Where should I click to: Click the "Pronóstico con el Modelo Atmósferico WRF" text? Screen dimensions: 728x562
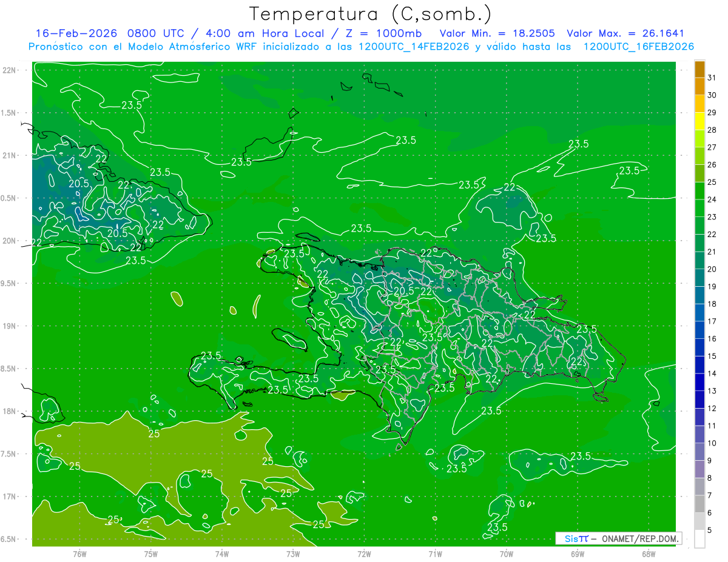click(x=143, y=47)
